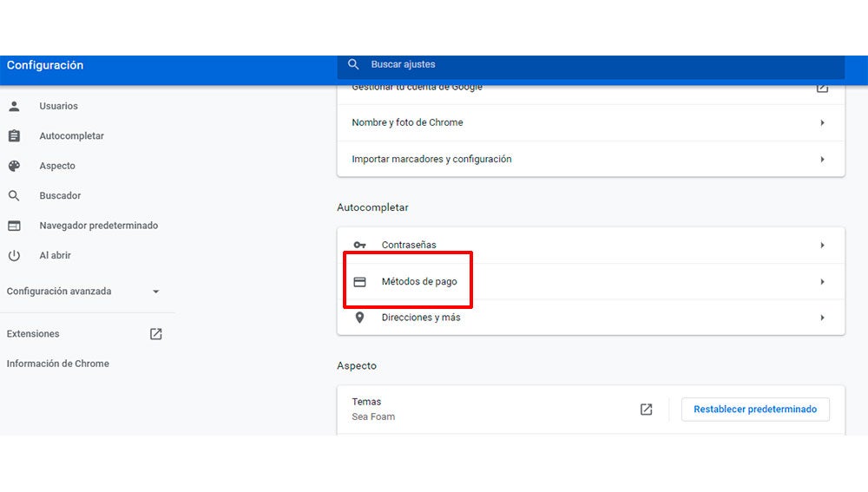868x492 pixels.
Task: Click the search magnifier icon in Buscar ajustes
Action: pyautogui.click(x=353, y=64)
